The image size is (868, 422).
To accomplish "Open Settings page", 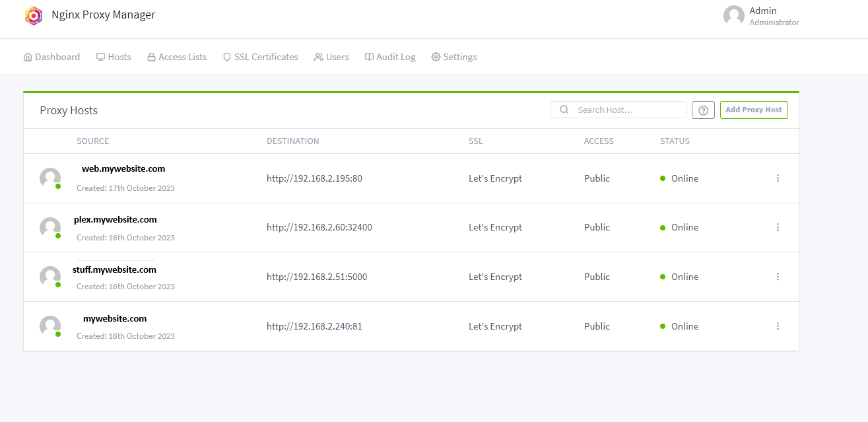I will [x=454, y=57].
